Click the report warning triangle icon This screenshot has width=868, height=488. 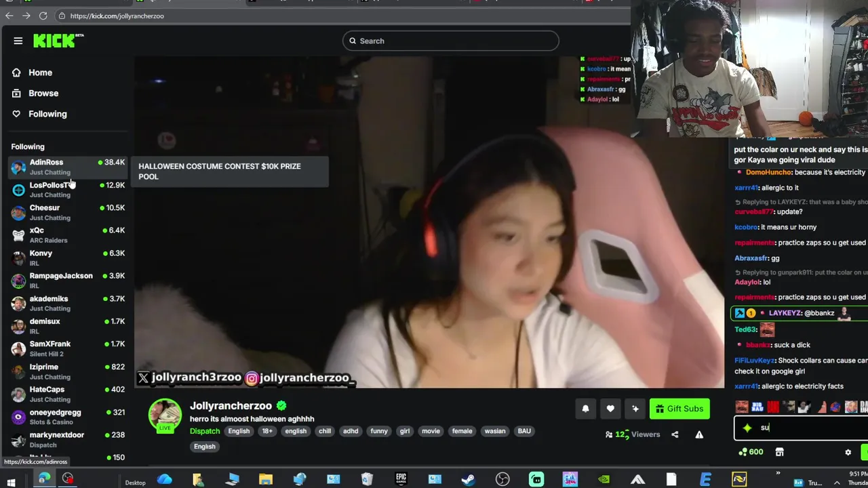click(699, 434)
